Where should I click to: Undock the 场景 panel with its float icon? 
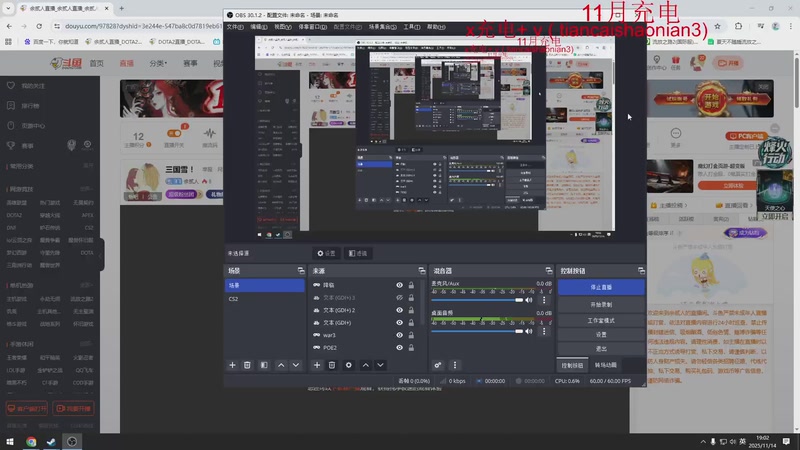pos(301,270)
